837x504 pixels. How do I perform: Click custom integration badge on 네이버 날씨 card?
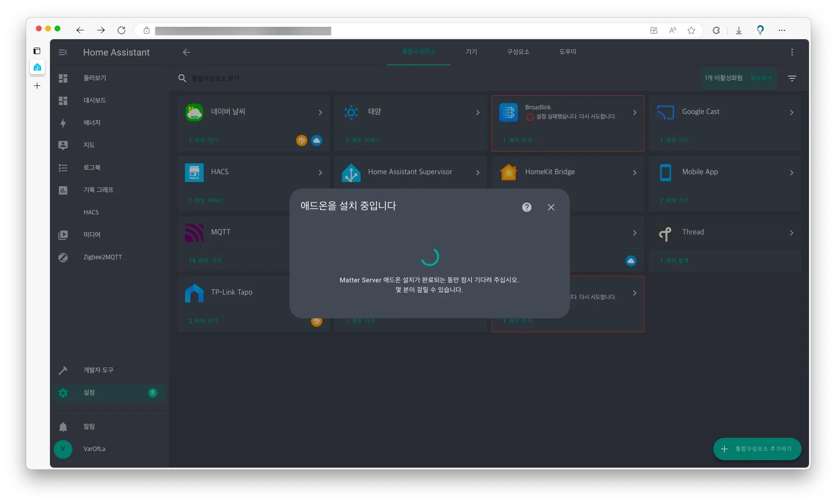pyautogui.click(x=302, y=140)
